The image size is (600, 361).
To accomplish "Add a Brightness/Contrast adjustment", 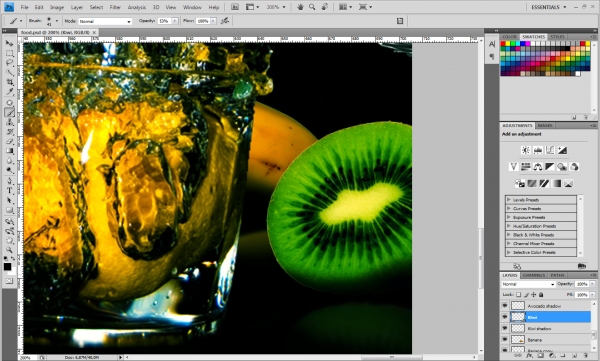I will click(526, 150).
